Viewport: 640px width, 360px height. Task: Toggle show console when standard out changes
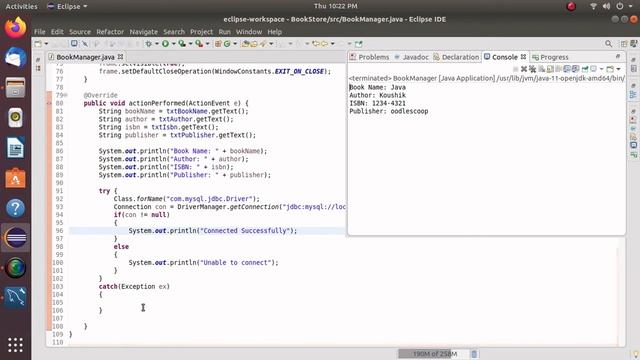point(567,69)
